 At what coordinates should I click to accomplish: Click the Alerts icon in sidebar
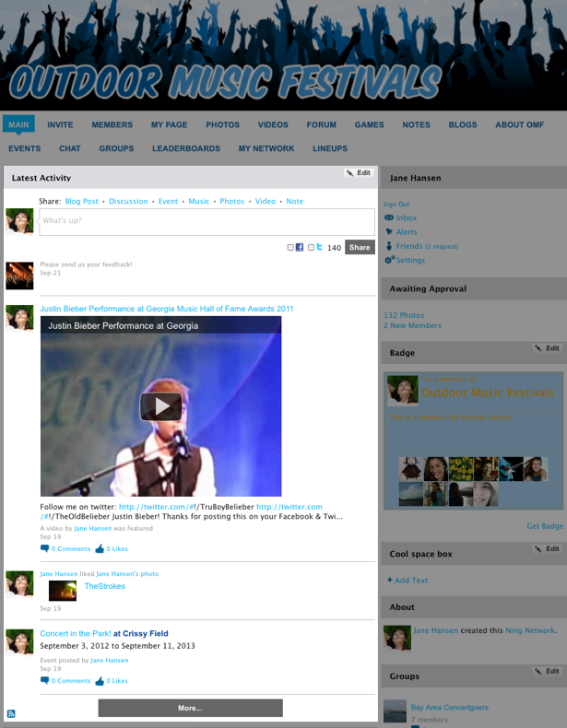[x=389, y=231]
